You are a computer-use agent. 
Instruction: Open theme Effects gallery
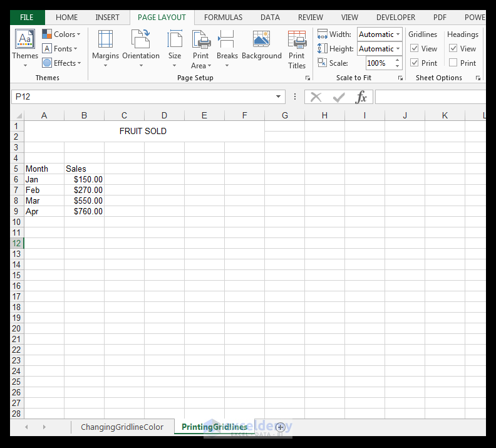(61, 63)
